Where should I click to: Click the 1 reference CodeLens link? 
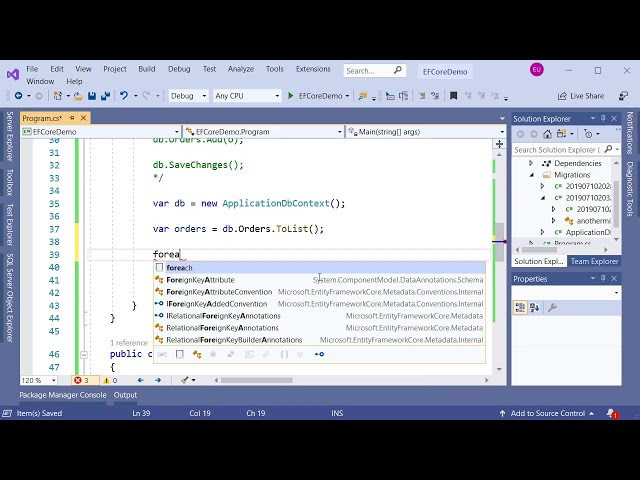click(x=129, y=343)
